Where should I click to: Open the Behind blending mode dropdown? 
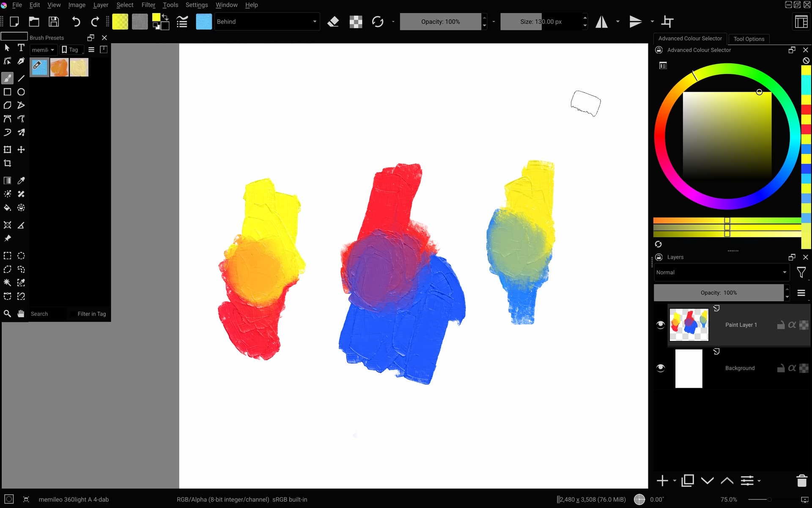tap(267, 22)
